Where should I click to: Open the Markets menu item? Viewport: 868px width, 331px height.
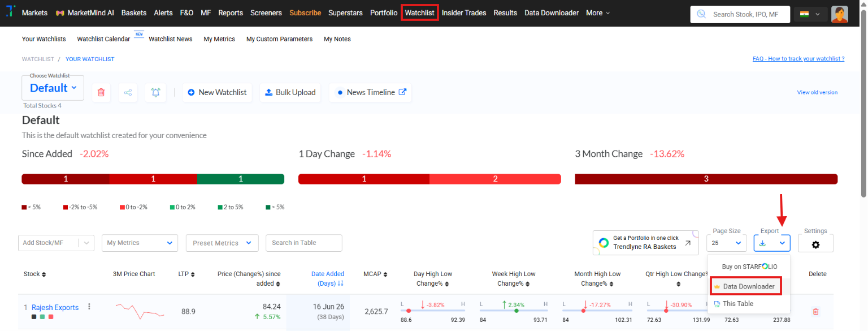click(x=34, y=12)
